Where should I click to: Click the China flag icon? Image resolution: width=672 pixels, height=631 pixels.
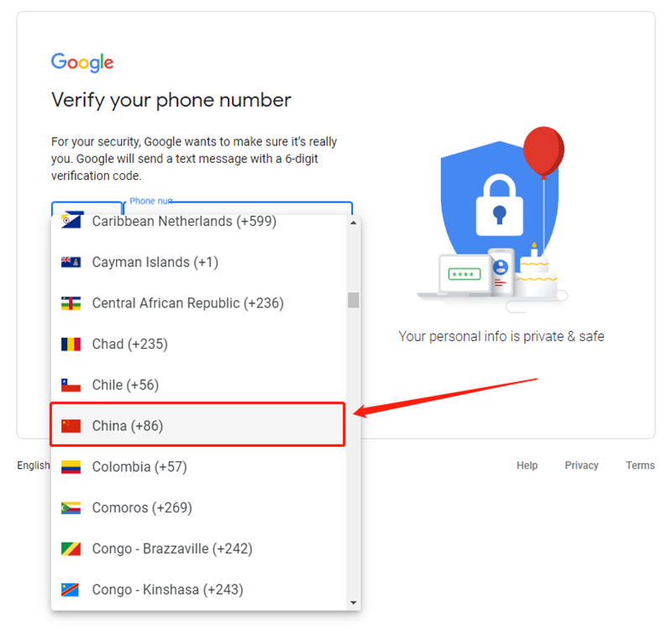(71, 426)
